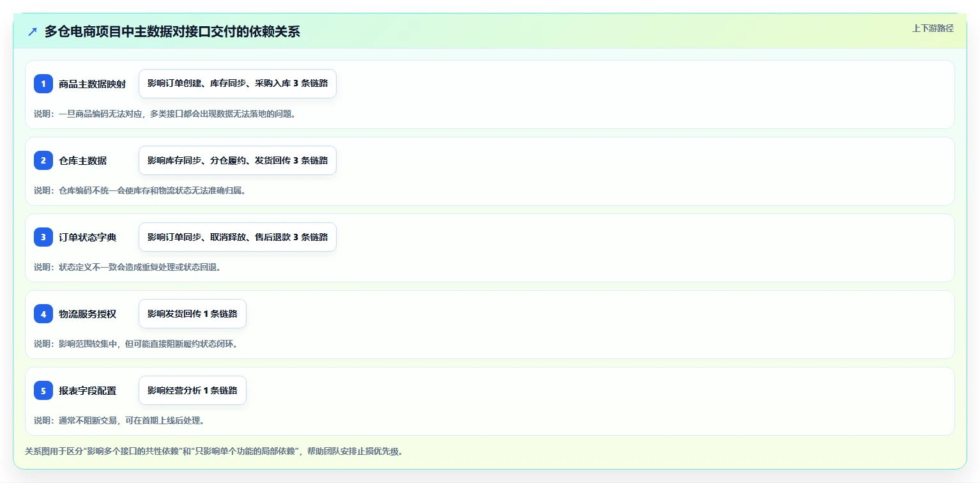The width and height of the screenshot is (980, 483).
Task: Click the number 1 badge for 商品主数据映射
Action: pyautogui.click(x=43, y=84)
